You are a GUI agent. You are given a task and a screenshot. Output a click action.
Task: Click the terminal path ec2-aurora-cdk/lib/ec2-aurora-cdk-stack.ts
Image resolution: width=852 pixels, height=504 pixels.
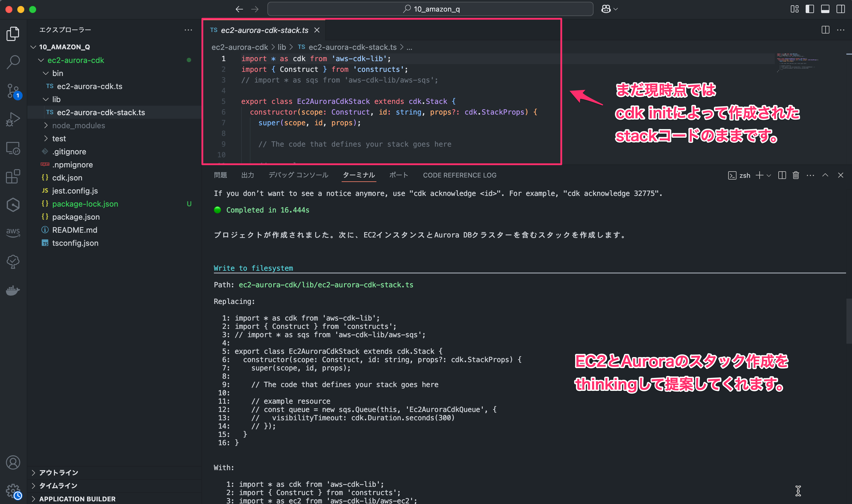pos(326,285)
